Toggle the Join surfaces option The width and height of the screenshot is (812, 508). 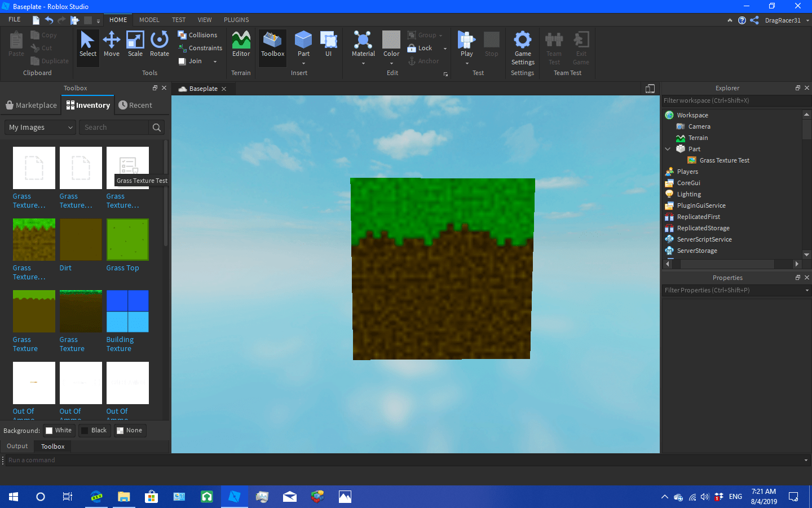pos(190,61)
